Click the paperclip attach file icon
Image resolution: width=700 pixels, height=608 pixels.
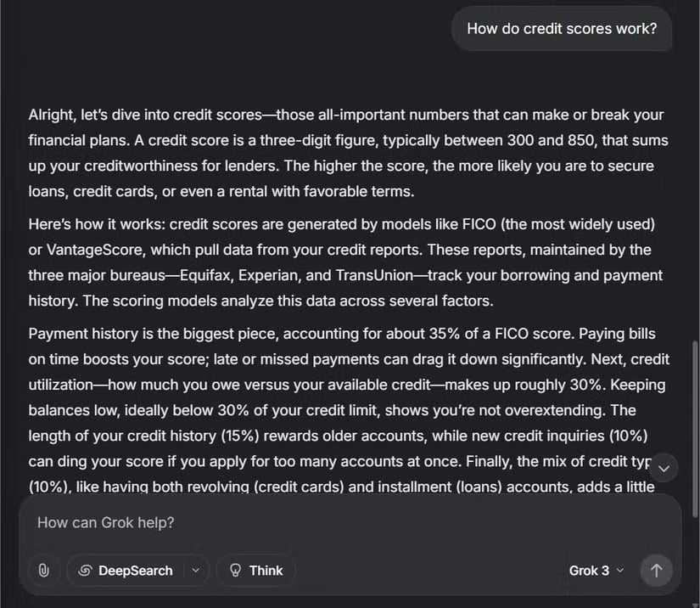click(x=42, y=571)
